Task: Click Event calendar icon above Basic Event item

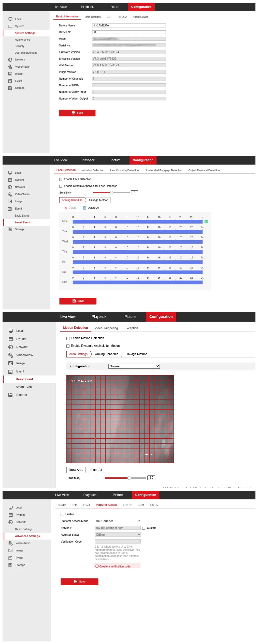Action: tap(10, 371)
